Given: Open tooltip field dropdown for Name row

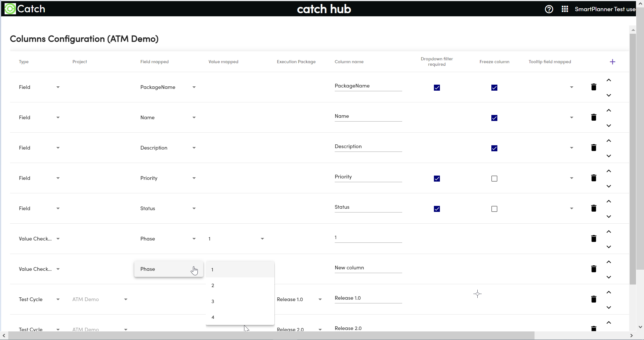Looking at the screenshot, I should pyautogui.click(x=571, y=118).
